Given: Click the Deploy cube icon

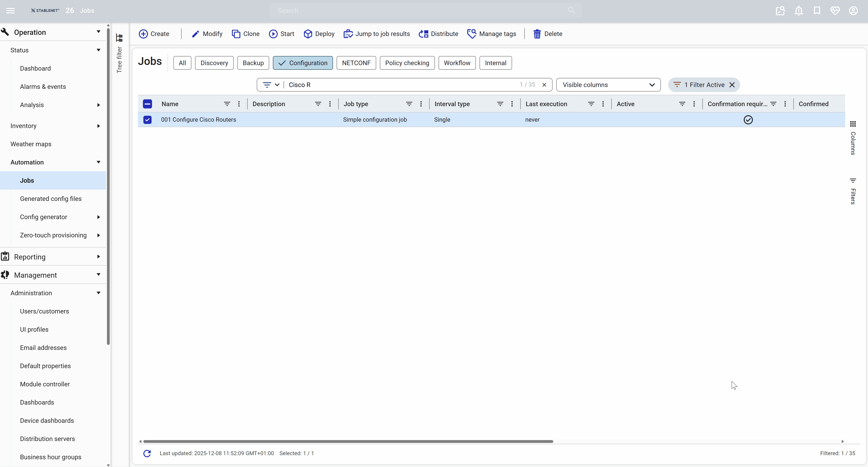Looking at the screenshot, I should 308,34.
